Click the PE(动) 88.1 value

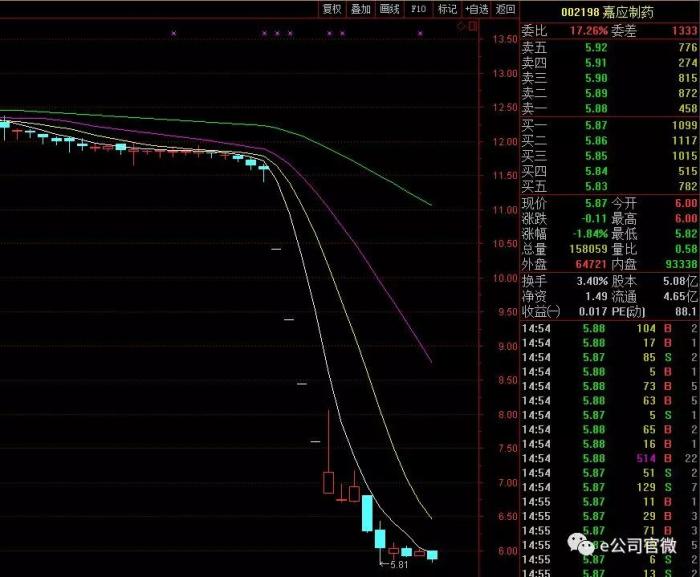click(686, 311)
